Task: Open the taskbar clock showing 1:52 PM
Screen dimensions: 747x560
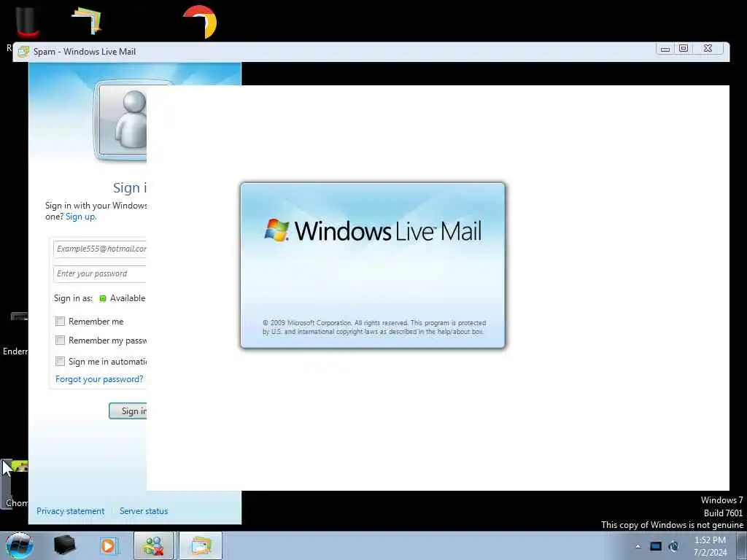Action: click(x=710, y=546)
